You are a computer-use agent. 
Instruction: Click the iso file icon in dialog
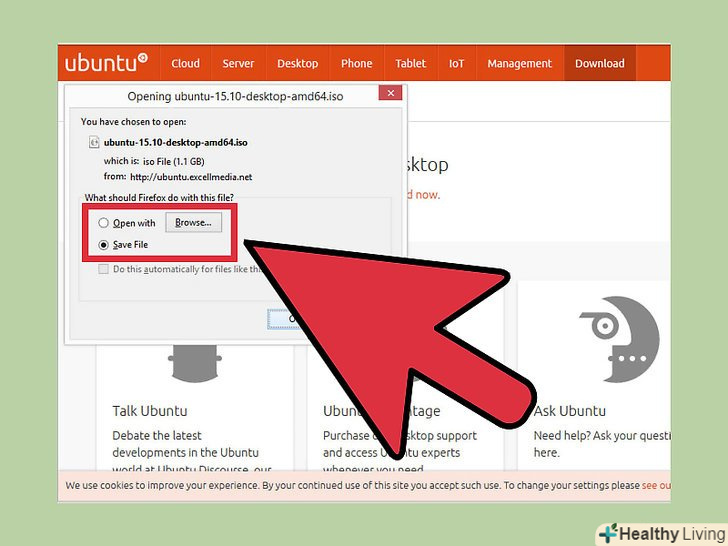click(x=94, y=142)
